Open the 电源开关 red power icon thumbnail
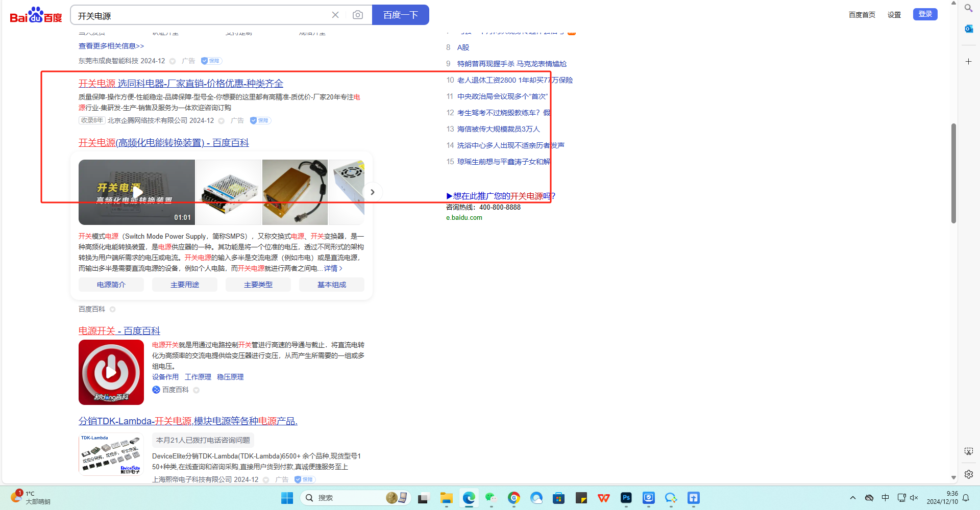Viewport: 980px width, 510px height. point(111,372)
